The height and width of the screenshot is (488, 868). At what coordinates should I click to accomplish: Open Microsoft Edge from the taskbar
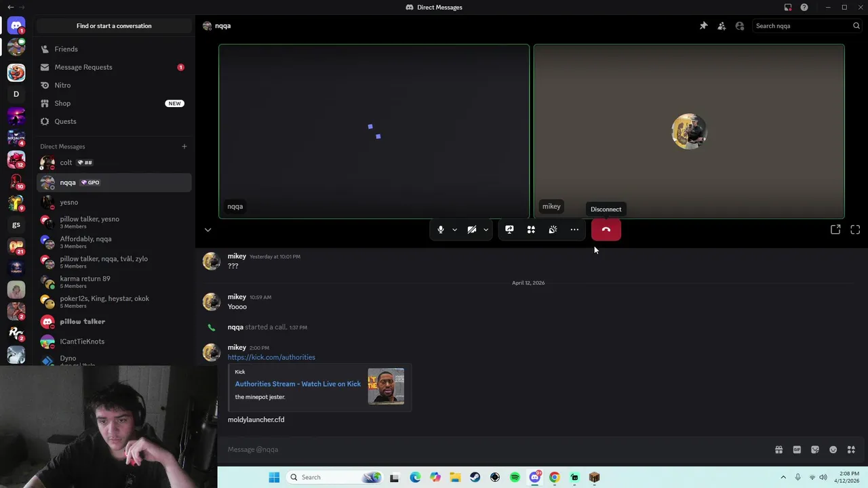pyautogui.click(x=415, y=477)
